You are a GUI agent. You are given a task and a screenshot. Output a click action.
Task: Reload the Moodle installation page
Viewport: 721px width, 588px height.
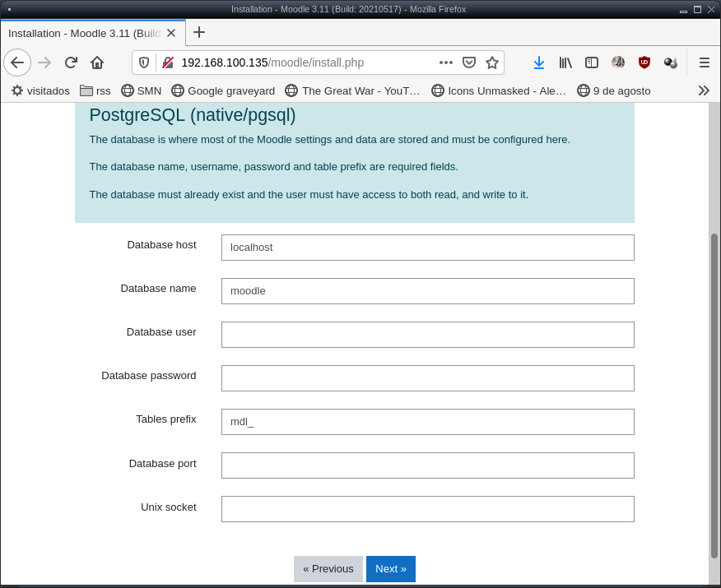[71, 63]
